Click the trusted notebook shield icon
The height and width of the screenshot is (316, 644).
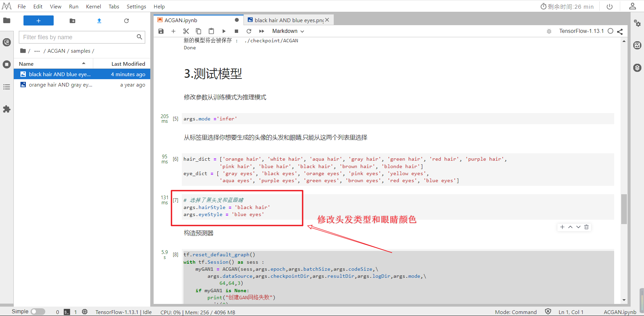tap(548, 312)
